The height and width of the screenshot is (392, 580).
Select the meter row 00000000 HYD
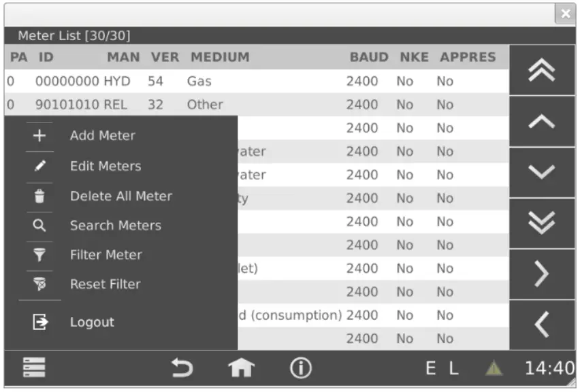pos(204,81)
